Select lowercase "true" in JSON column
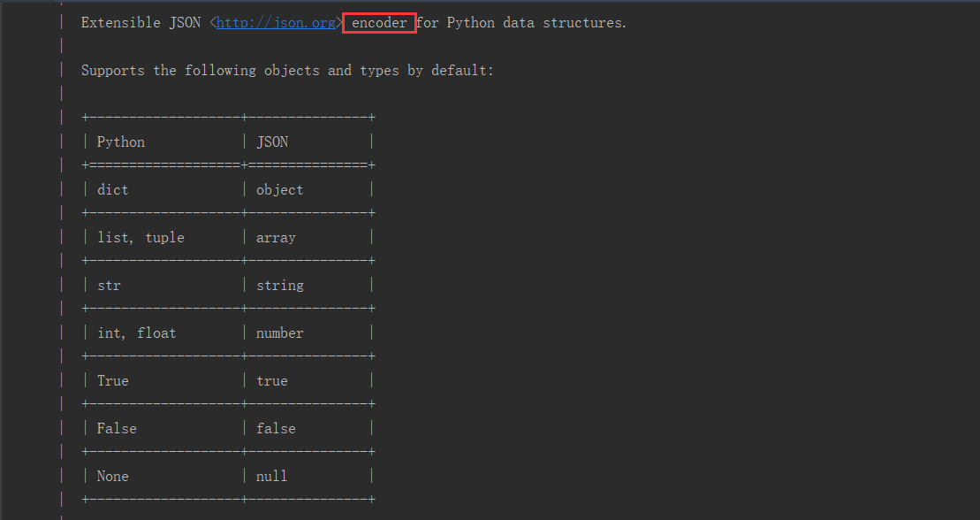This screenshot has width=980, height=520. click(272, 381)
